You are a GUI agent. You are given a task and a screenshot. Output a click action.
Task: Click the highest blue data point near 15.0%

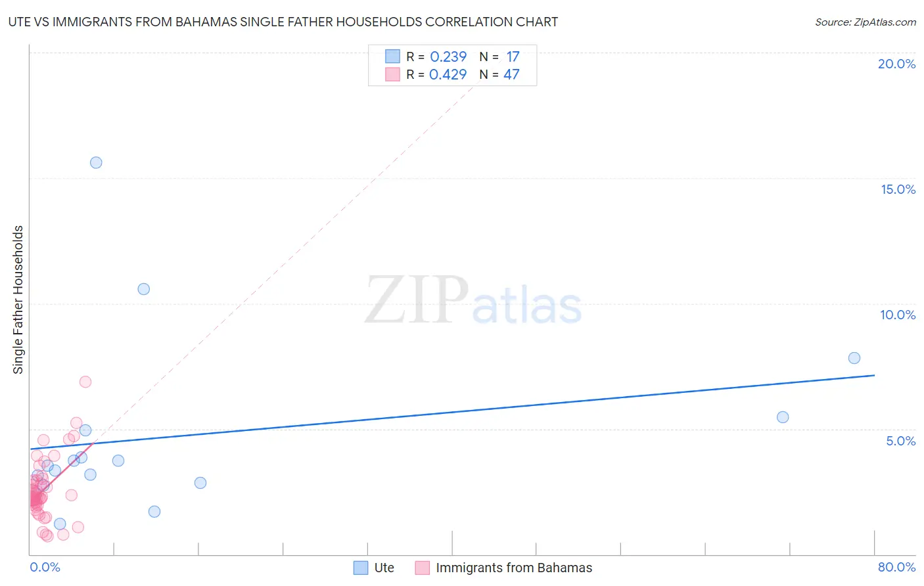(96, 162)
